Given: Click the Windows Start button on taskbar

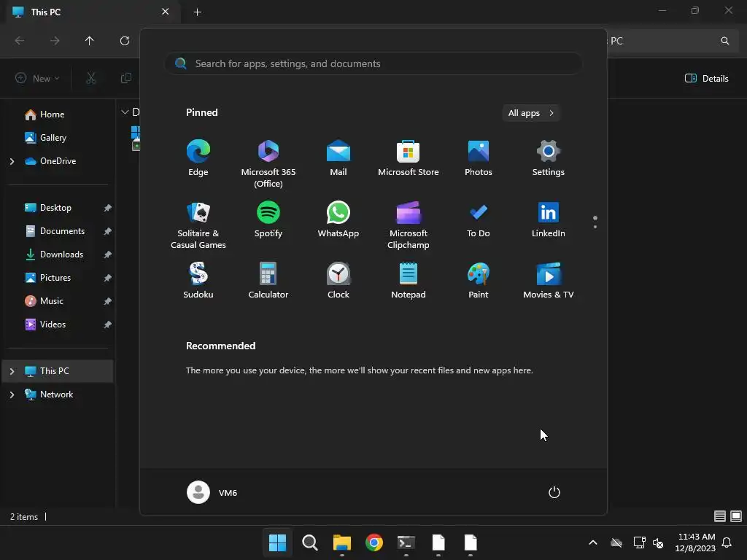Looking at the screenshot, I should tap(277, 542).
